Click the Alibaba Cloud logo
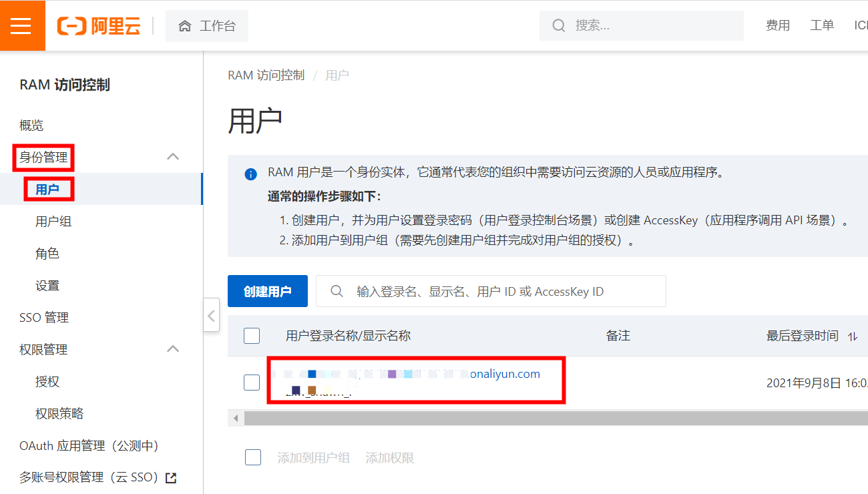Image resolution: width=868 pixels, height=494 pixels. coord(99,26)
